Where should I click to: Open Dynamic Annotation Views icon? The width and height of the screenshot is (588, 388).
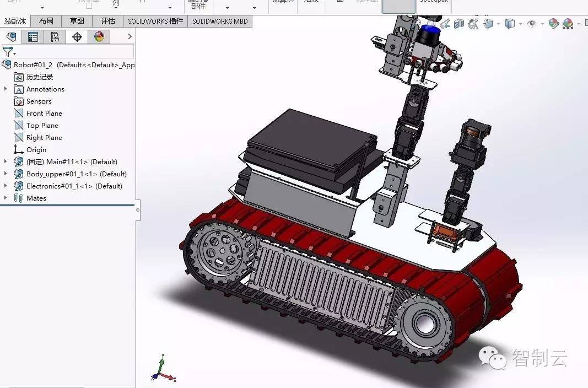pos(473,24)
